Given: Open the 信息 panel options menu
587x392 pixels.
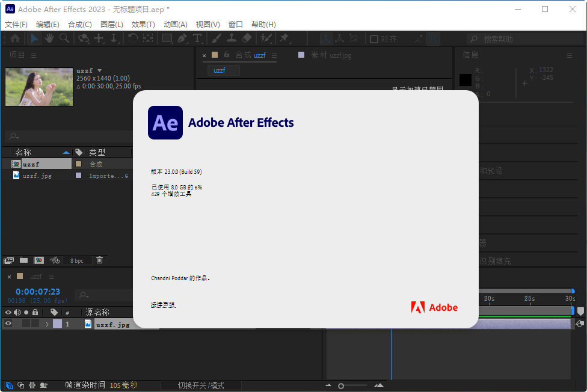Looking at the screenshot, I should (569, 55).
